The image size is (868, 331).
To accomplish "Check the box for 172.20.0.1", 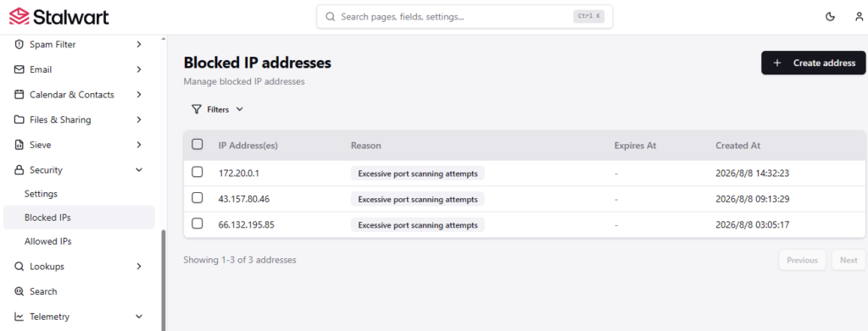I will [x=197, y=172].
